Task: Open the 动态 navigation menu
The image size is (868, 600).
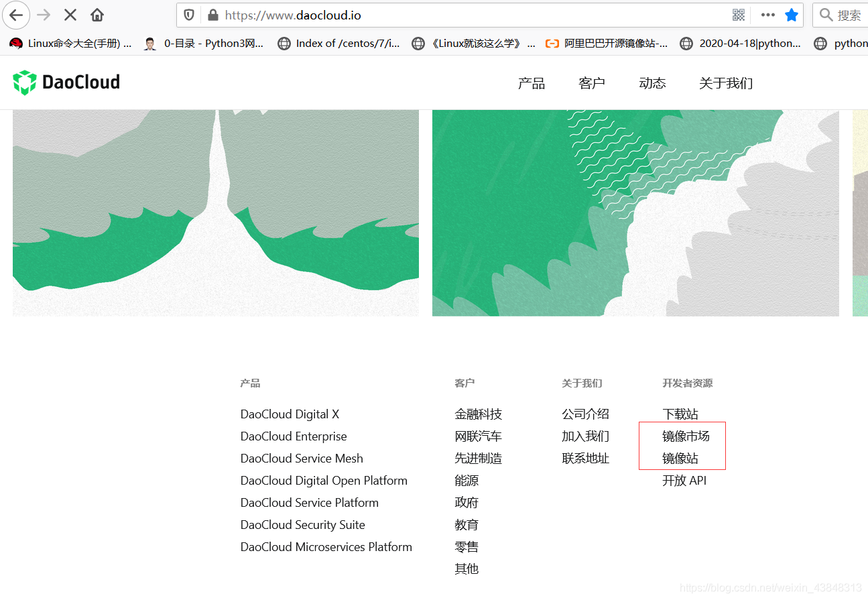Action: pos(652,83)
